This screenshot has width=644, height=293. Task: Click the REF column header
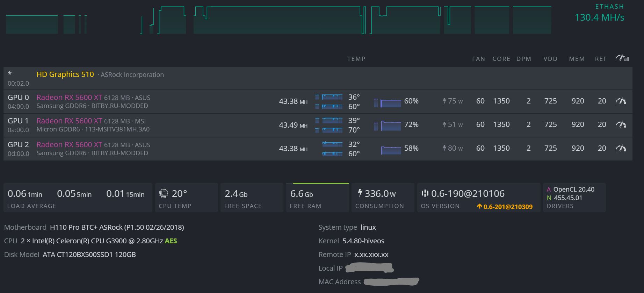point(601,59)
